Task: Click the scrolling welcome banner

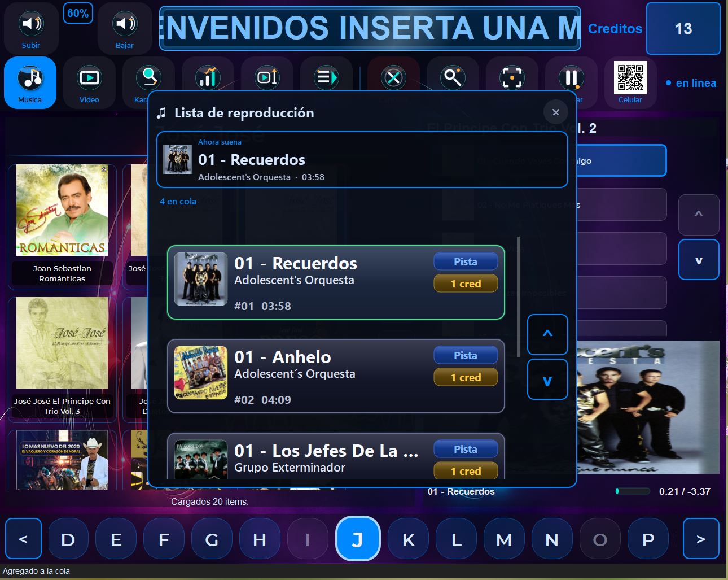Action: click(x=370, y=28)
